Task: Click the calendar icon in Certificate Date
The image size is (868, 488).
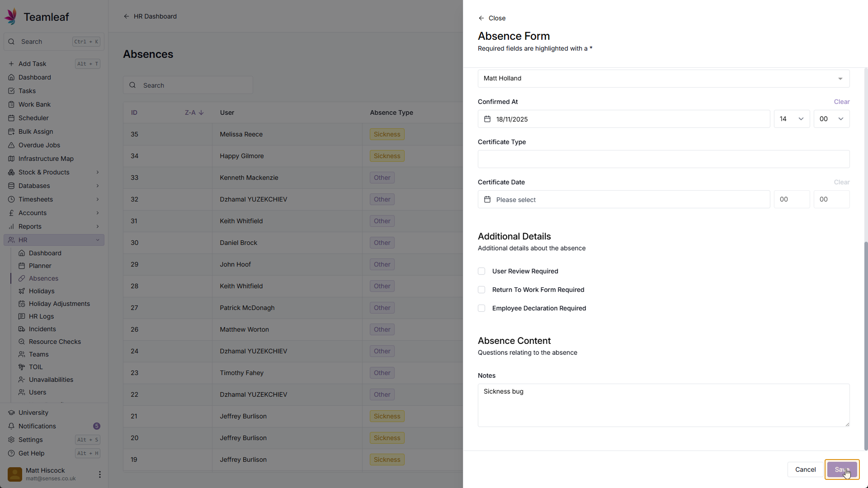Action: point(487,200)
